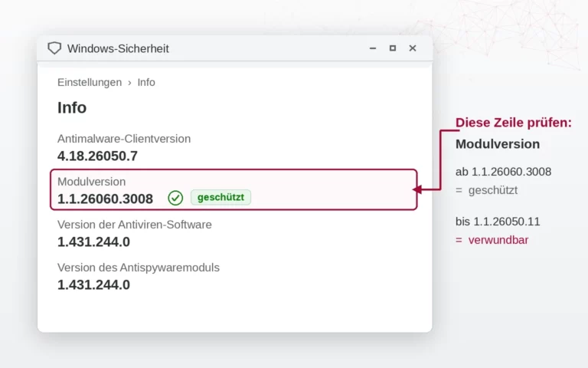Click the text bis 1.1.26050.11

click(x=498, y=222)
